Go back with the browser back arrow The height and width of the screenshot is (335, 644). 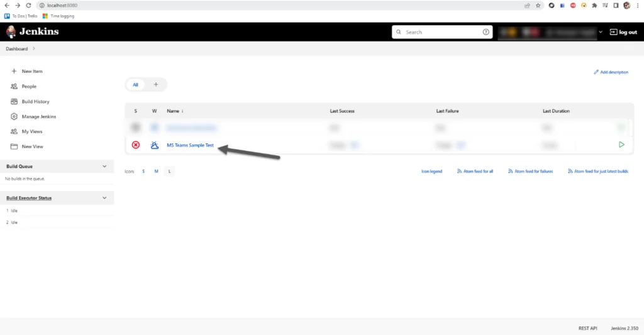(7, 5)
